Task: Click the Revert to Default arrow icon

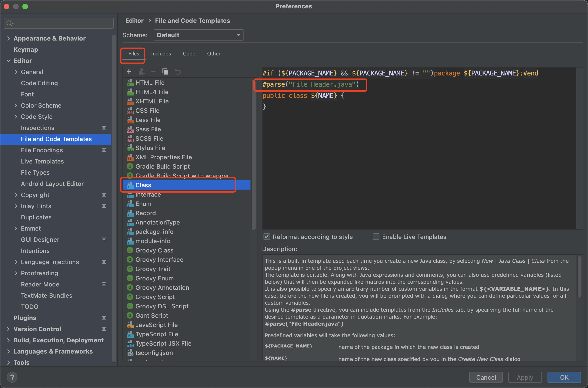Action: click(178, 72)
